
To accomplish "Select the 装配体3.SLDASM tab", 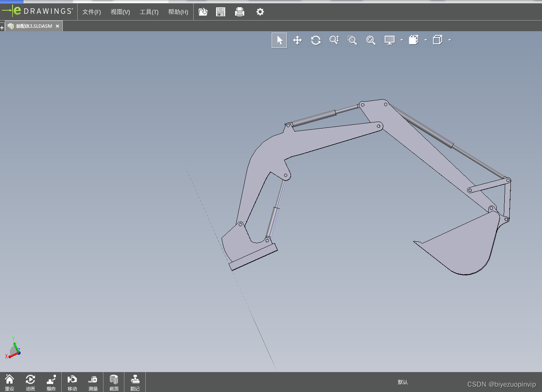I will (34, 26).
